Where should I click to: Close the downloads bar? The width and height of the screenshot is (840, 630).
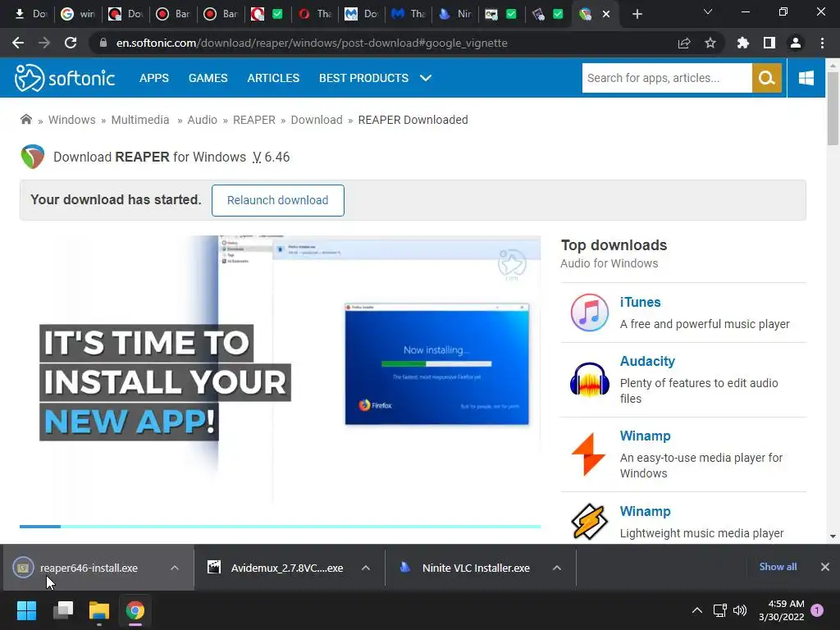tap(825, 567)
